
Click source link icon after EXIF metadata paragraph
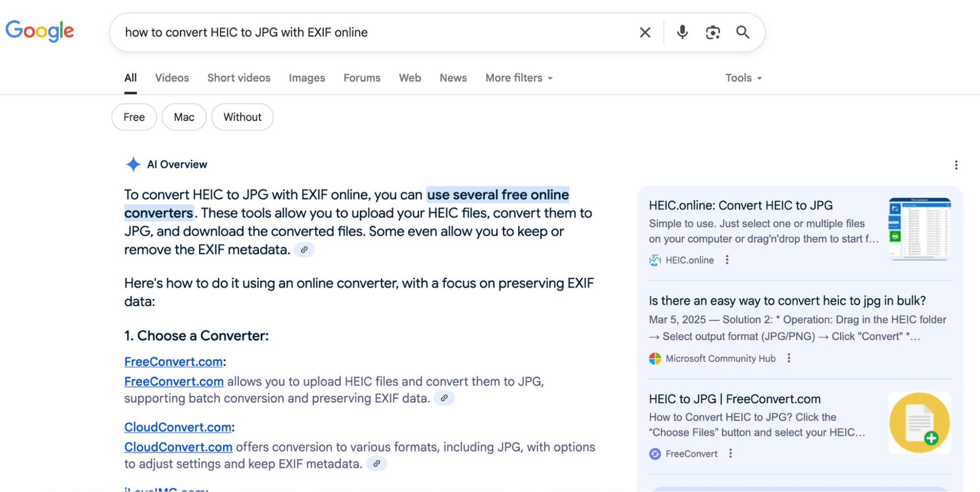click(x=304, y=250)
